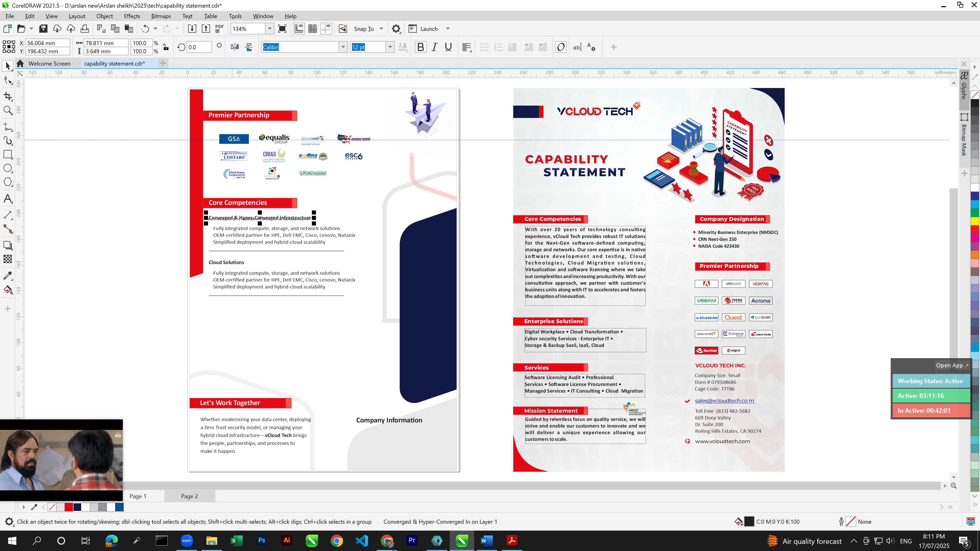Click the X position input field
Viewport: 980px width, 551px height.
click(47, 43)
